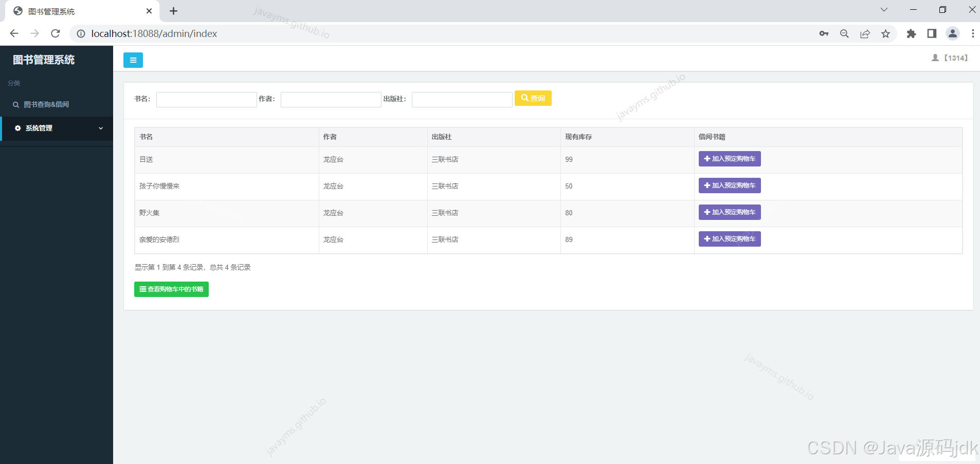Select the magnifier icon on 查询 button
The width and height of the screenshot is (980, 464).
(525, 98)
